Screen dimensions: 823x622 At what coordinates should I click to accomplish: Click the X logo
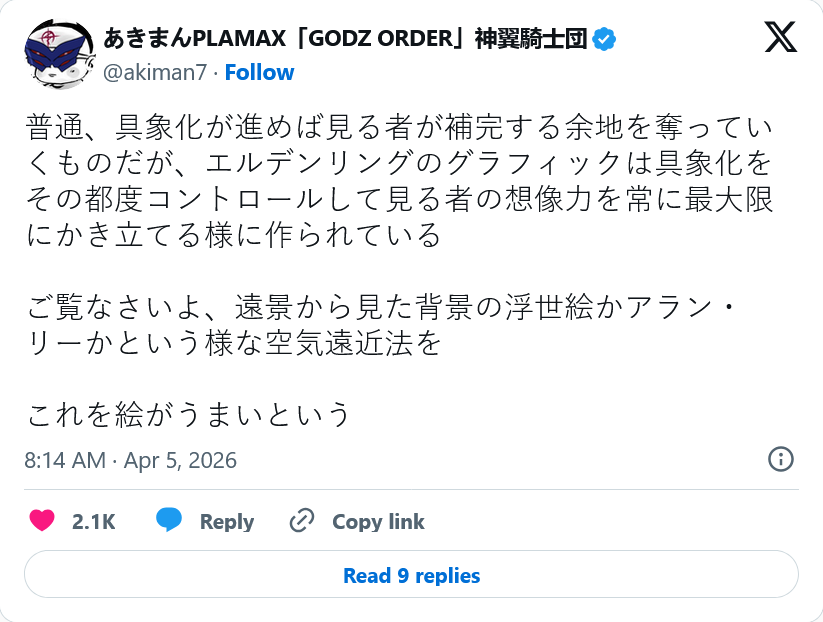tap(780, 38)
